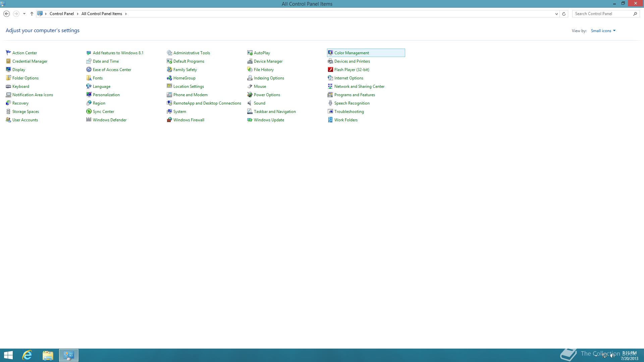Click the Administrative Tools icon

click(x=169, y=53)
